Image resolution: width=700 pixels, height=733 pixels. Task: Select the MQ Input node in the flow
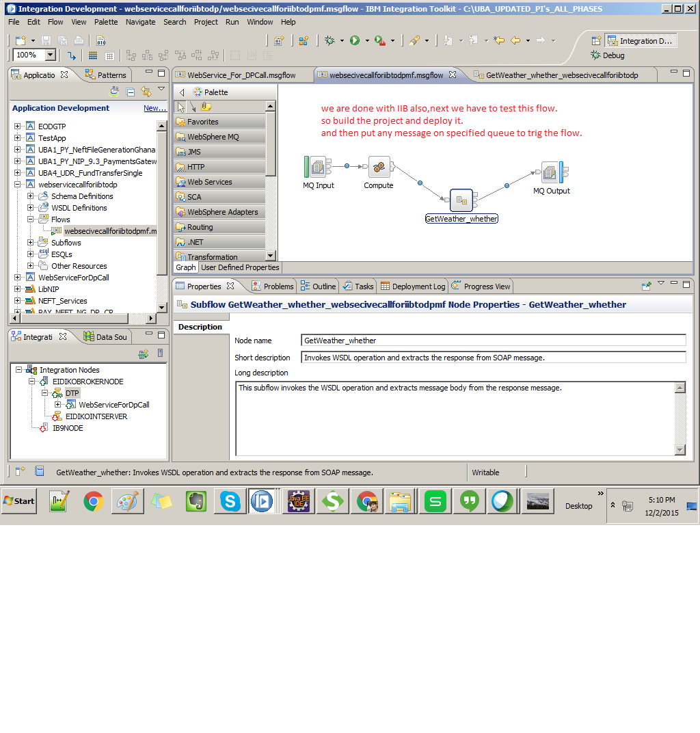(317, 166)
